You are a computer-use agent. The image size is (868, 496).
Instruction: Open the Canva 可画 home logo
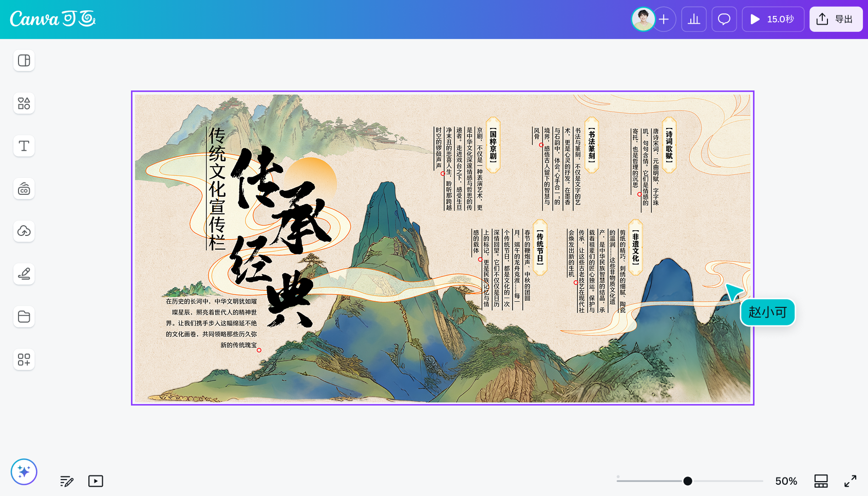[53, 19]
